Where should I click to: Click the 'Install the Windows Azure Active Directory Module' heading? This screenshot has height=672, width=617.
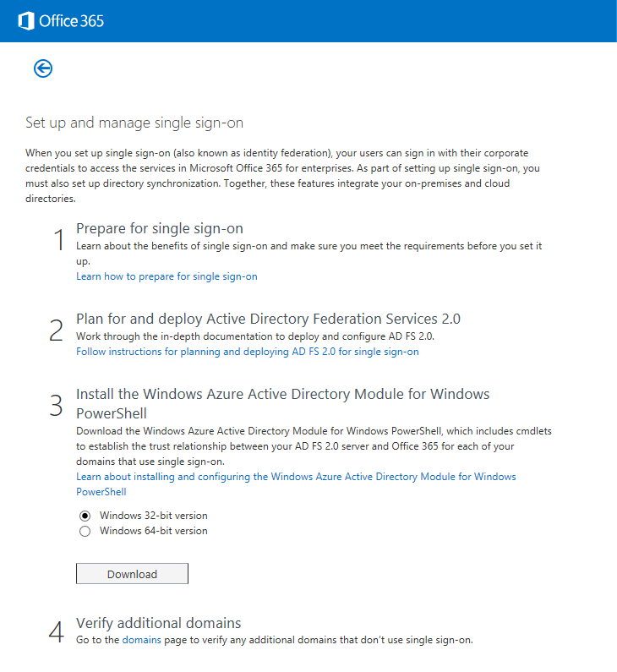[x=283, y=403]
